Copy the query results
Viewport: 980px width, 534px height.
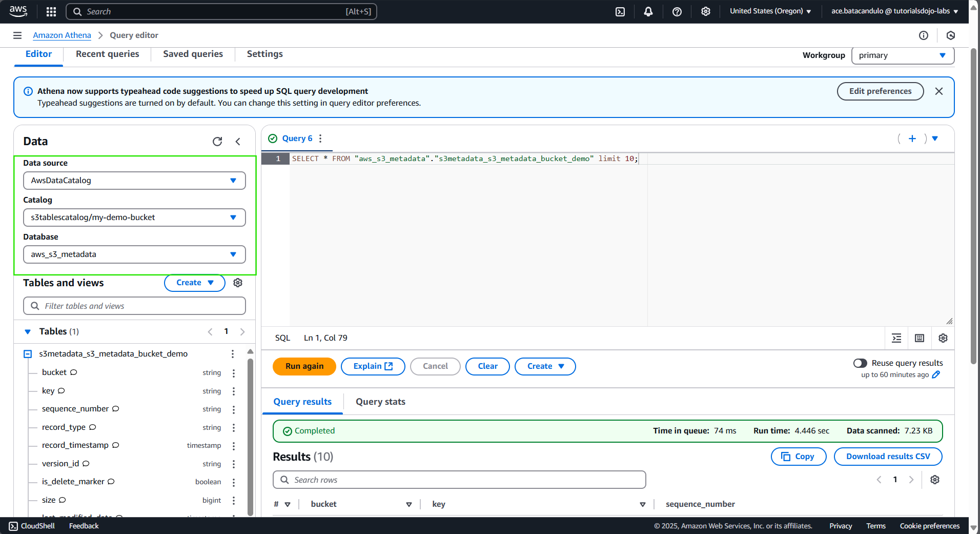click(798, 457)
